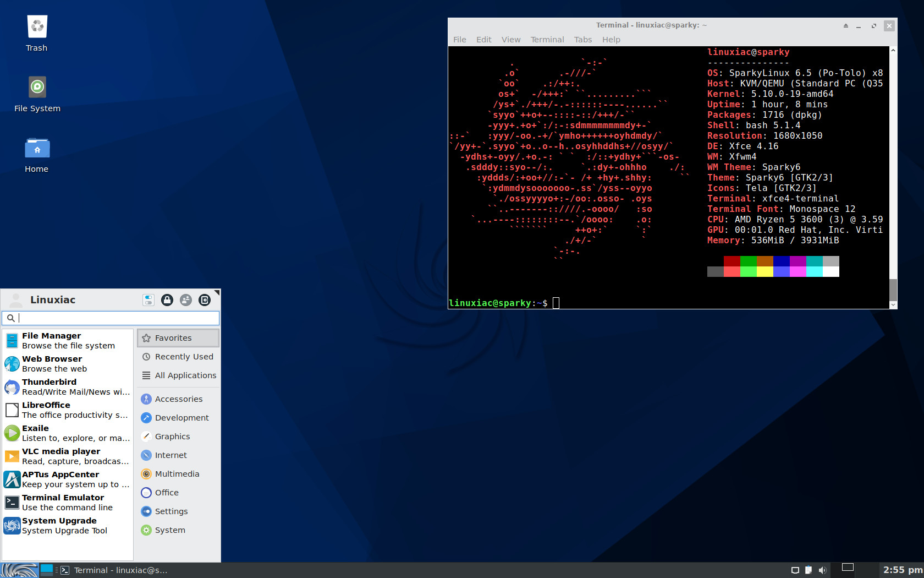The height and width of the screenshot is (578, 924).
Task: Open the Terminal window Edit menu
Action: click(483, 40)
